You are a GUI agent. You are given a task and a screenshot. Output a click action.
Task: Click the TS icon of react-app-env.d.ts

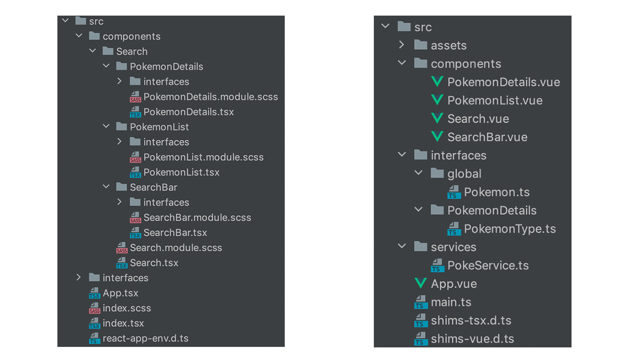(x=95, y=338)
